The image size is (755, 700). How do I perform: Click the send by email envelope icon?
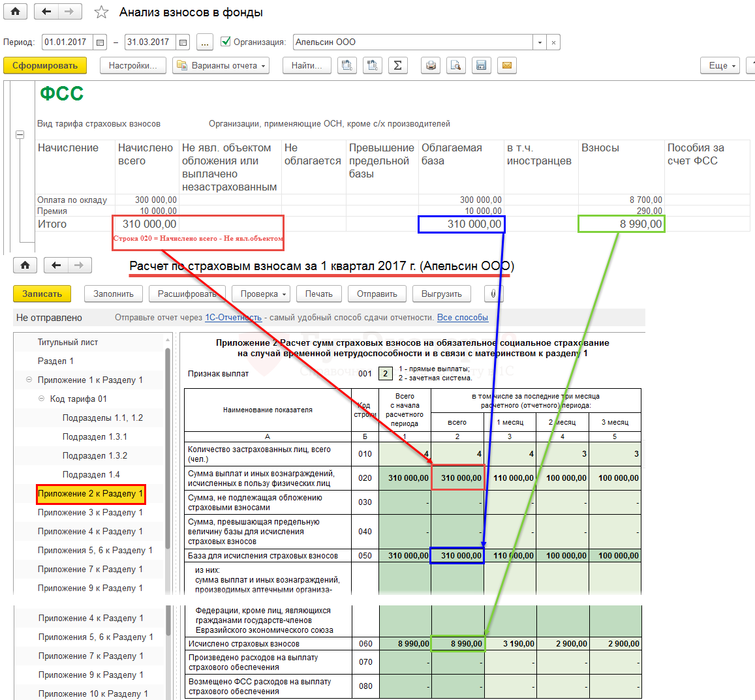coord(506,65)
